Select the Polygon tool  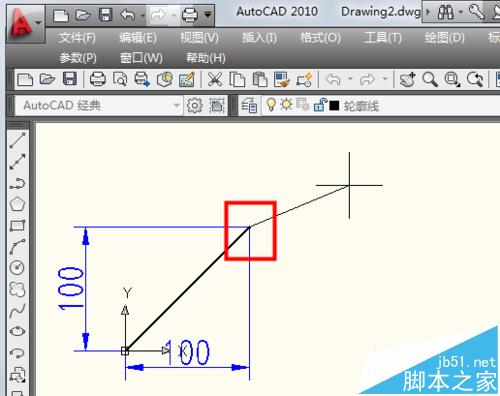click(x=17, y=204)
